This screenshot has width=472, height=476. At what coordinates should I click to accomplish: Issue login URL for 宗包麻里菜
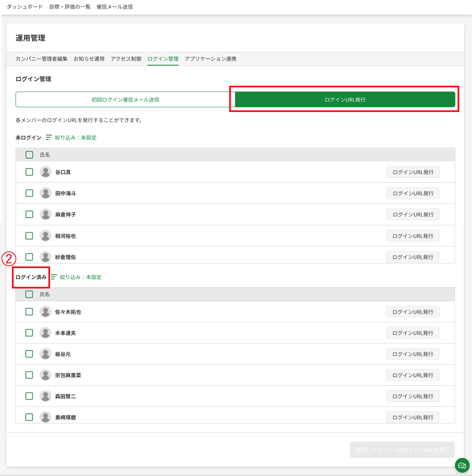413,375
